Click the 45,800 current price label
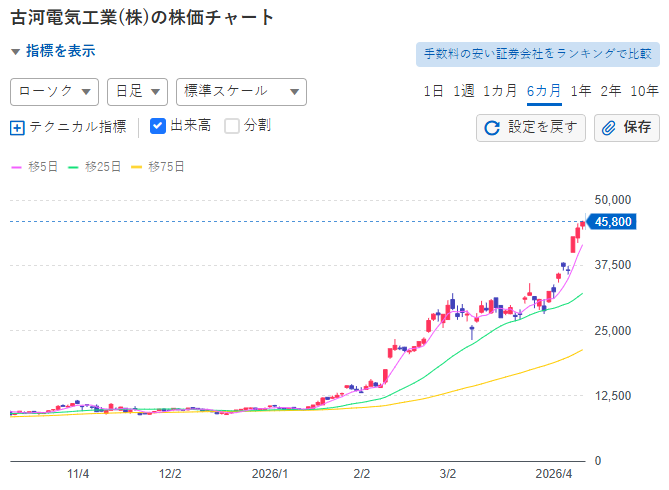 tap(613, 222)
